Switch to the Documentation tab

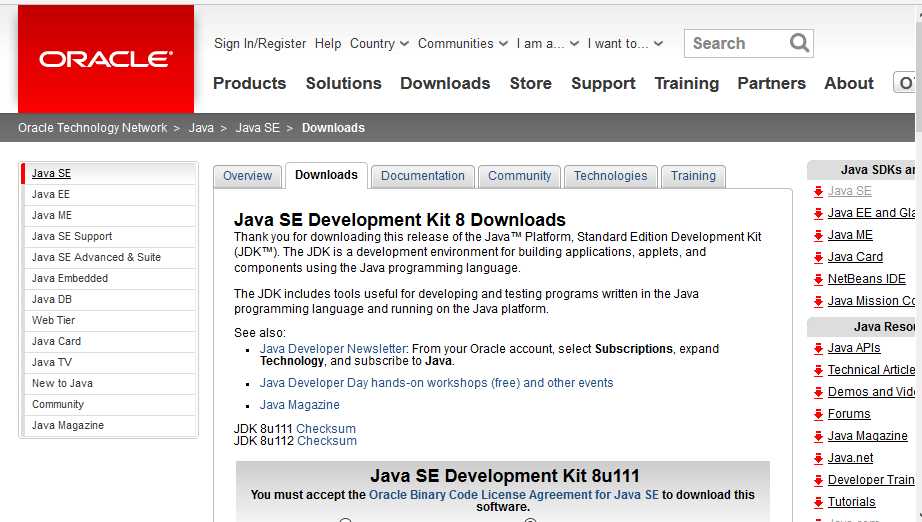click(423, 176)
